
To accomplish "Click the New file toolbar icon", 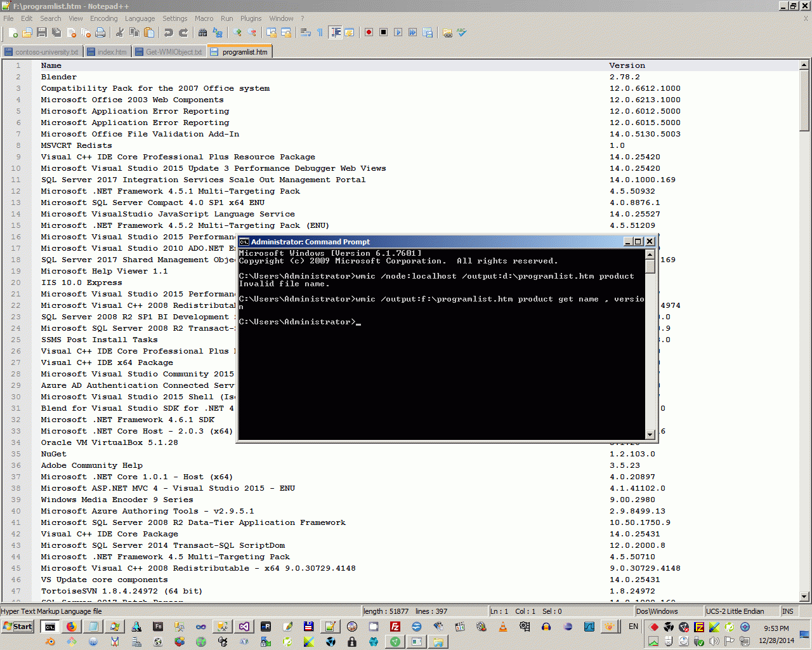I will point(13,32).
